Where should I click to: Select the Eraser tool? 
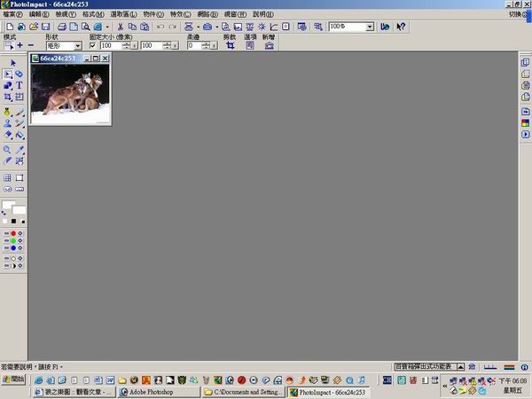coord(7,135)
